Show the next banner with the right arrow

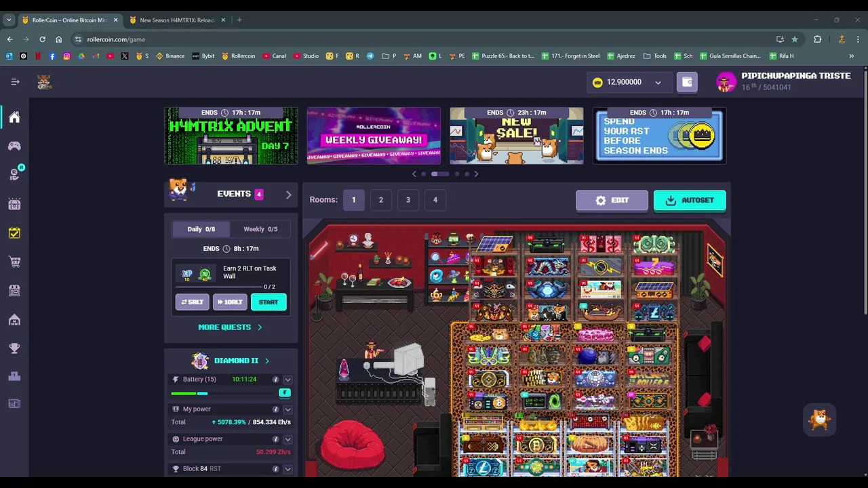pyautogui.click(x=476, y=174)
